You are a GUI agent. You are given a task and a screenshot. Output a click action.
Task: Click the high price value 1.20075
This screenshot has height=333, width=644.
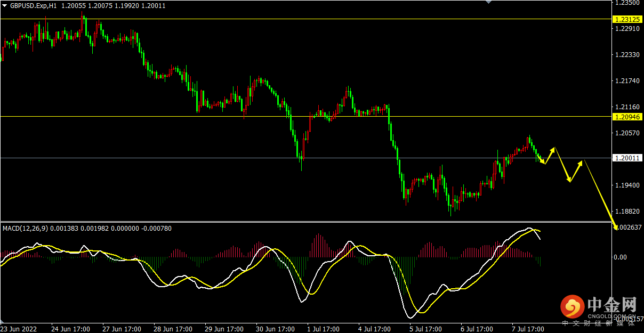99,6
